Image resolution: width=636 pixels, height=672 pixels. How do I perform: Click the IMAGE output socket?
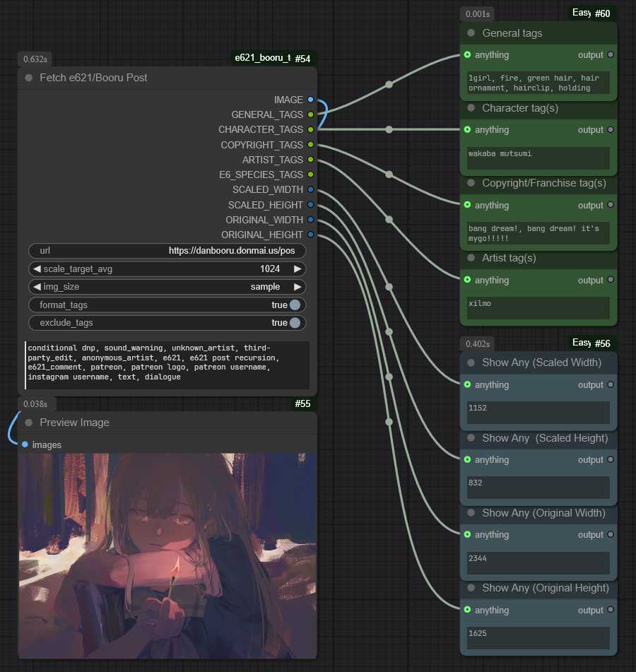tap(310, 100)
